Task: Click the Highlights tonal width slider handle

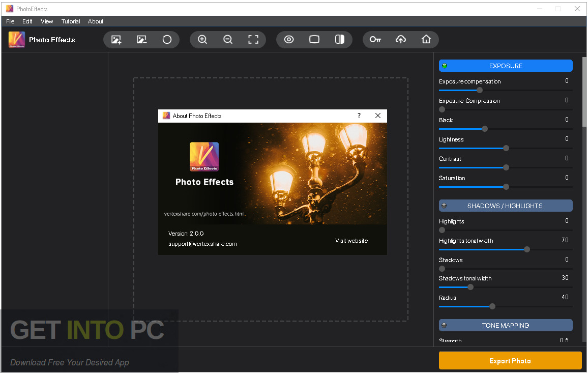Action: click(x=527, y=249)
